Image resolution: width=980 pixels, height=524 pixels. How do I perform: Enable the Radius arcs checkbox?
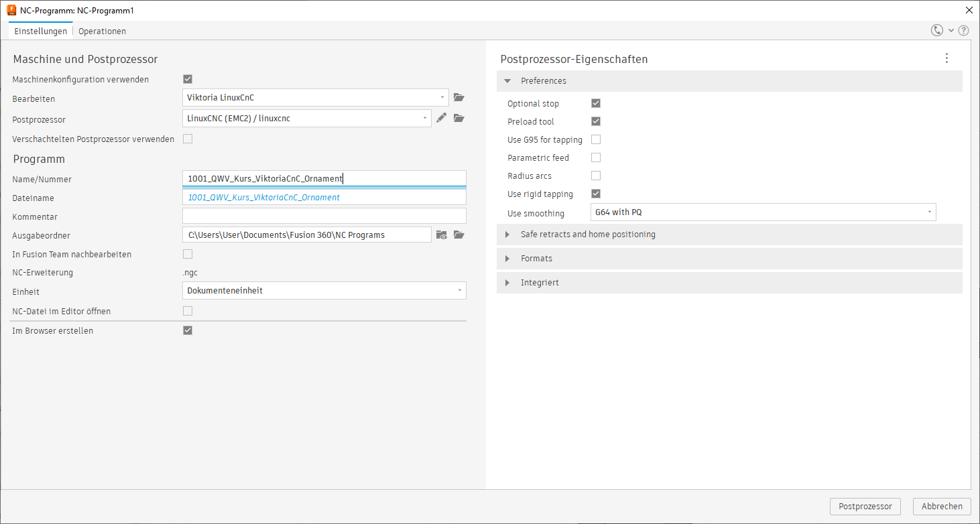[x=595, y=176]
